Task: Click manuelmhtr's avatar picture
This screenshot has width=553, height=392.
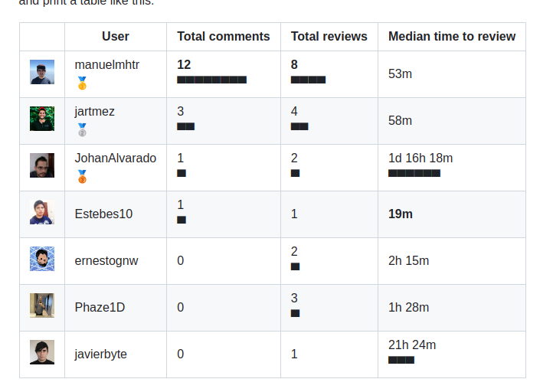Action: (x=42, y=73)
